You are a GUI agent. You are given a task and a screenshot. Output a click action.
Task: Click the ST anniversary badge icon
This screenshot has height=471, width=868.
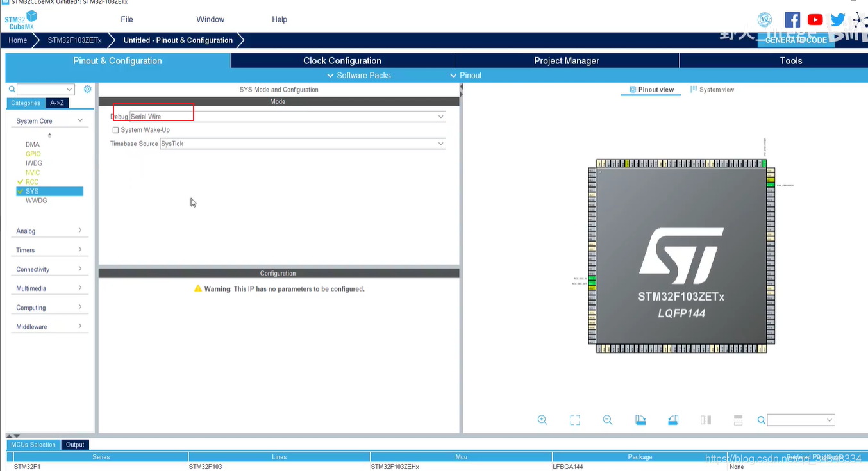coord(764,19)
